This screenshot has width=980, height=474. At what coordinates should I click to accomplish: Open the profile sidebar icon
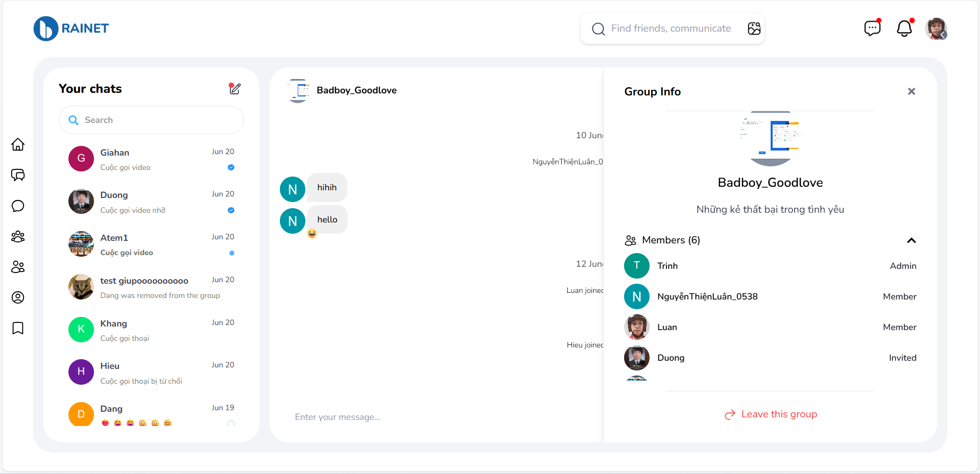click(x=18, y=297)
